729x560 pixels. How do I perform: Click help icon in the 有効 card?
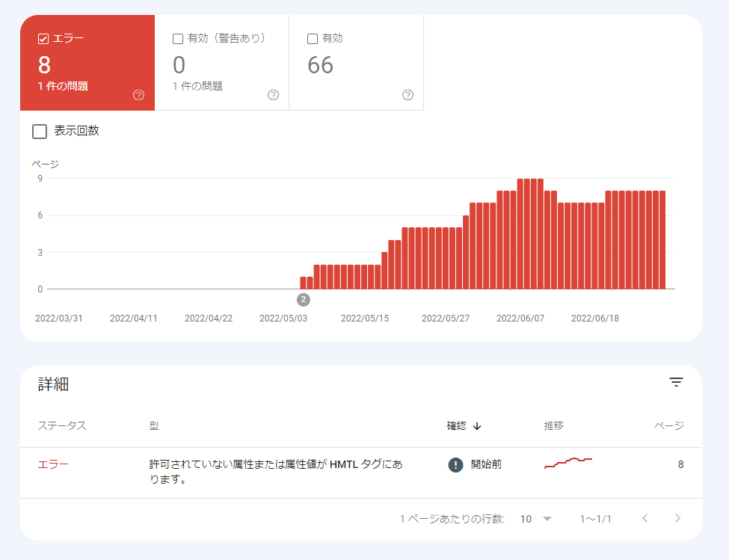(407, 95)
